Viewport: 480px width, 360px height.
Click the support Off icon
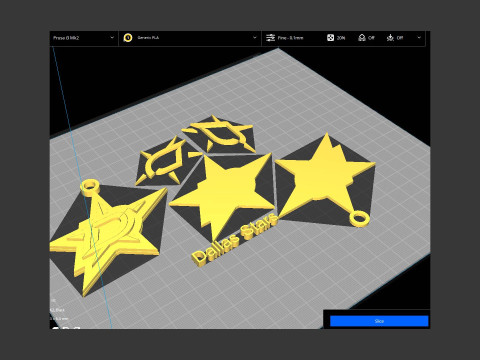click(x=362, y=38)
